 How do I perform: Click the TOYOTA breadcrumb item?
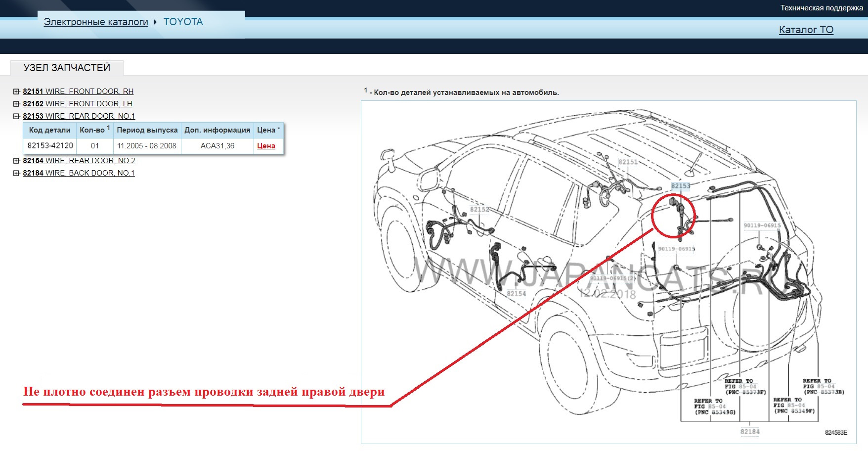(183, 22)
